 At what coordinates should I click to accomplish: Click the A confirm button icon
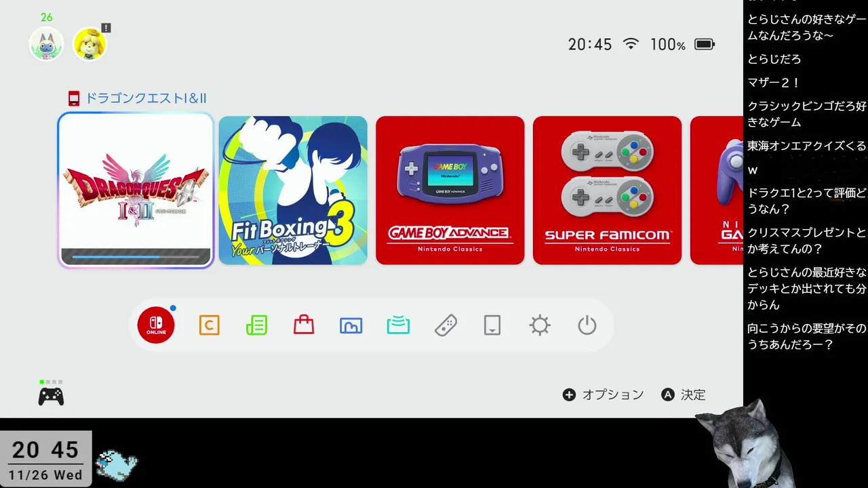tap(668, 394)
